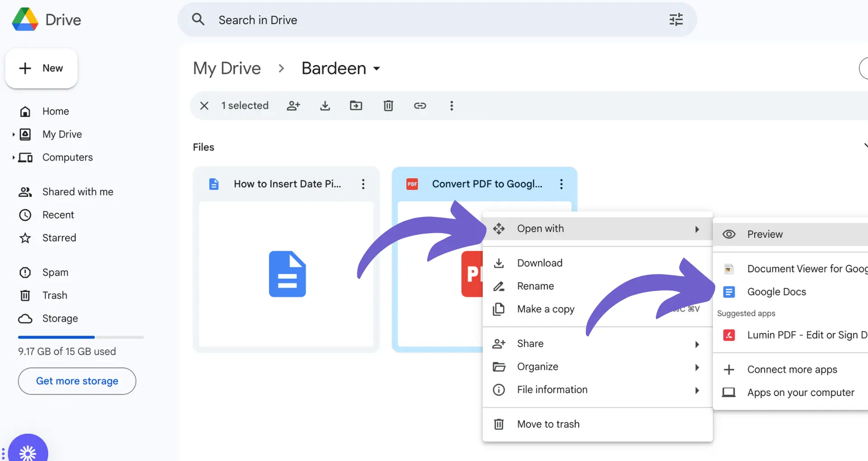This screenshot has height=461, width=868.
Task: Click Get more storage button
Action: point(77,381)
